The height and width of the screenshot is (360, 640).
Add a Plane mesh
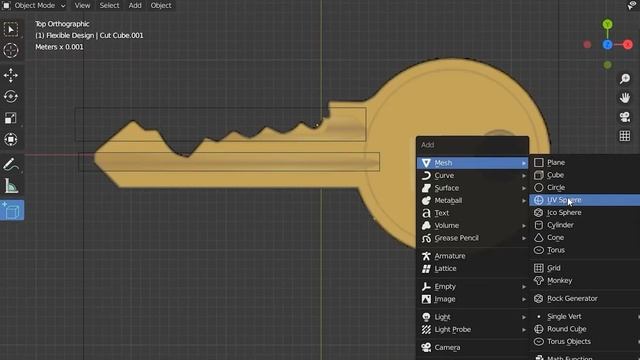(x=584, y=162)
